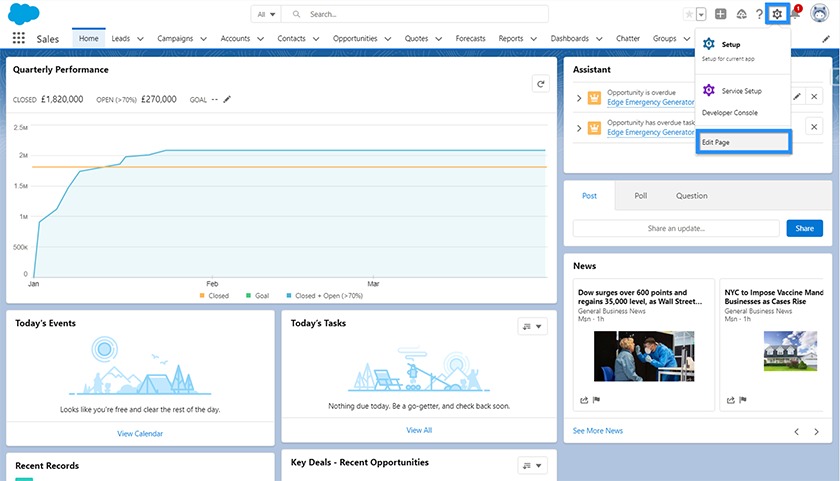
Task: Click the favorites star icon
Action: (x=689, y=14)
